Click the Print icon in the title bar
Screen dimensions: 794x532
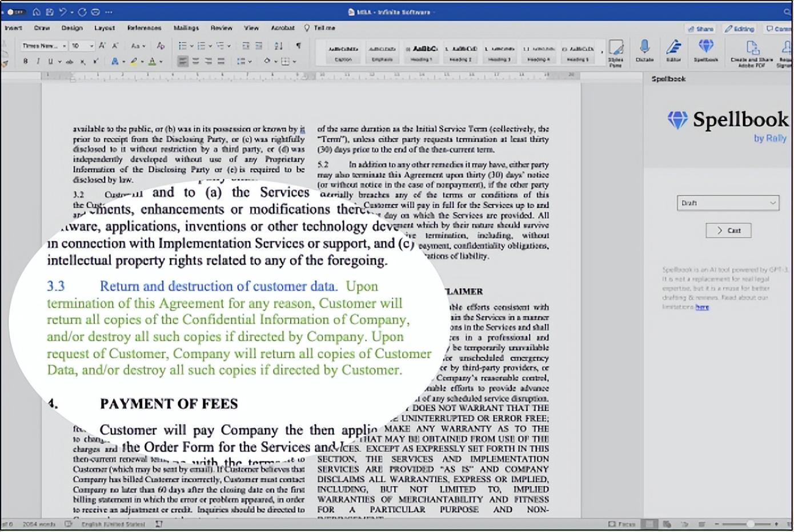[95, 12]
